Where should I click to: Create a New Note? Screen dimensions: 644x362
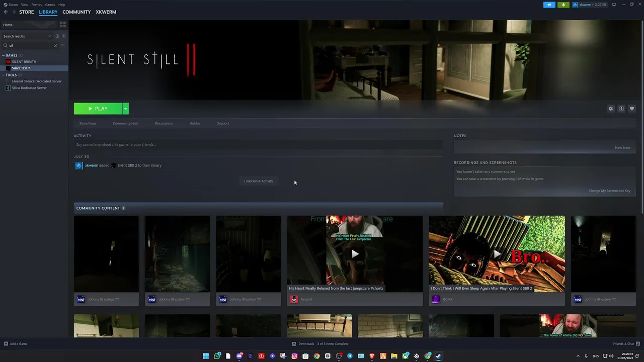pyautogui.click(x=622, y=148)
